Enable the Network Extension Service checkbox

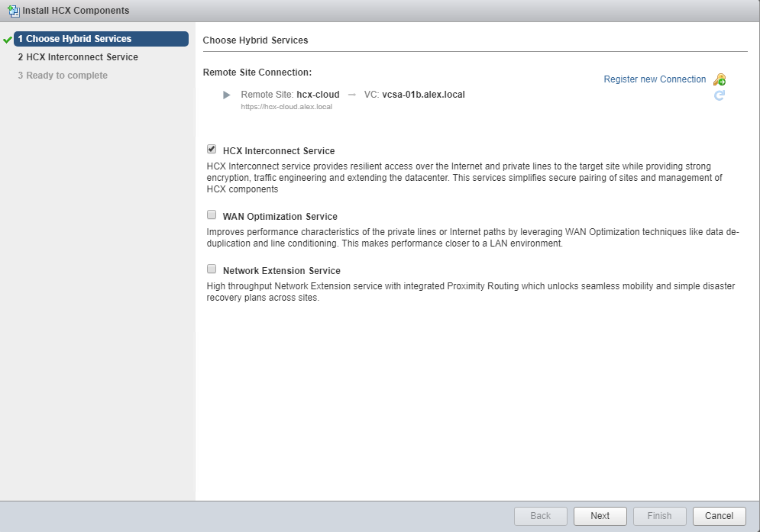[x=212, y=269]
